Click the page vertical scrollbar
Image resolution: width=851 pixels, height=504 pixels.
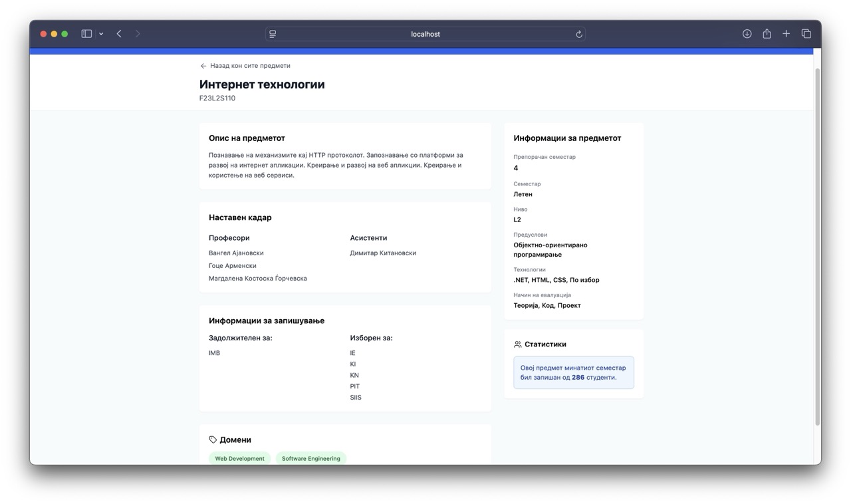tap(817, 246)
